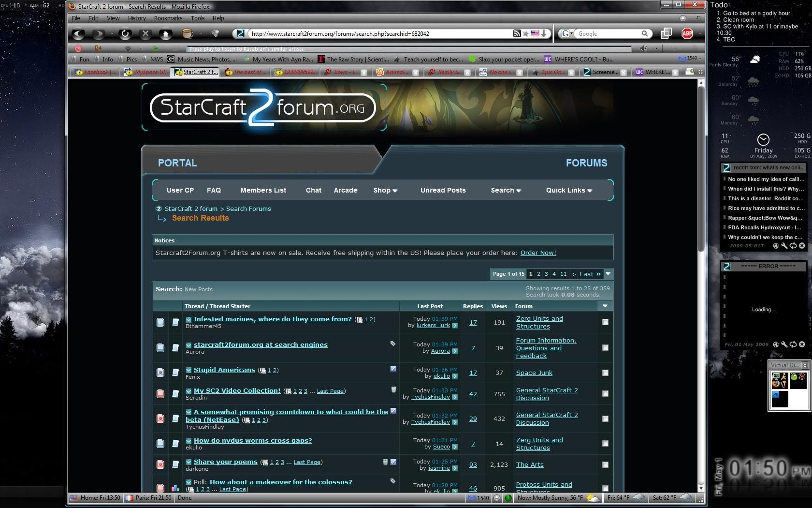Open the Quick Links dropdown

(x=569, y=190)
